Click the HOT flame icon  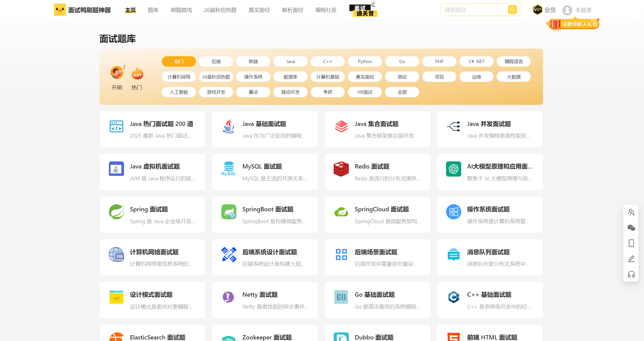[137, 74]
